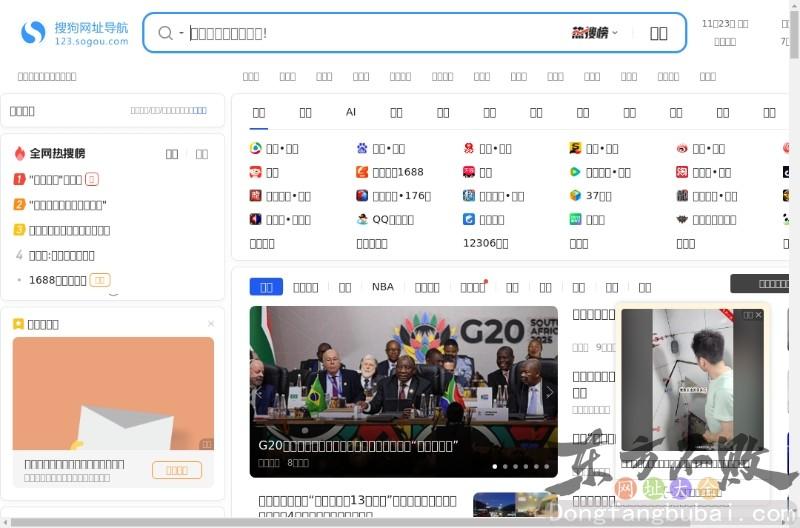Viewport: 800px width, 528px height.
Task: Open the 热搜榜 dropdown in search box
Action: [594, 33]
